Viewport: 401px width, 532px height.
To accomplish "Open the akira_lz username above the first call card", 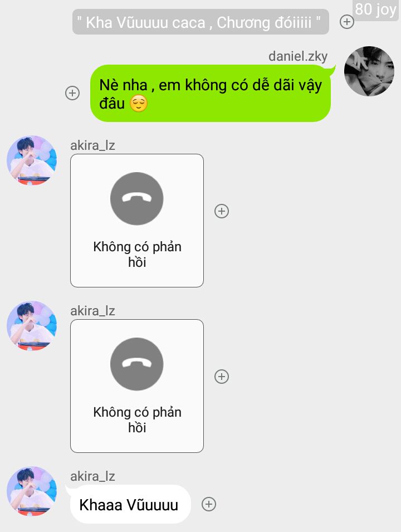I will (x=92, y=145).
